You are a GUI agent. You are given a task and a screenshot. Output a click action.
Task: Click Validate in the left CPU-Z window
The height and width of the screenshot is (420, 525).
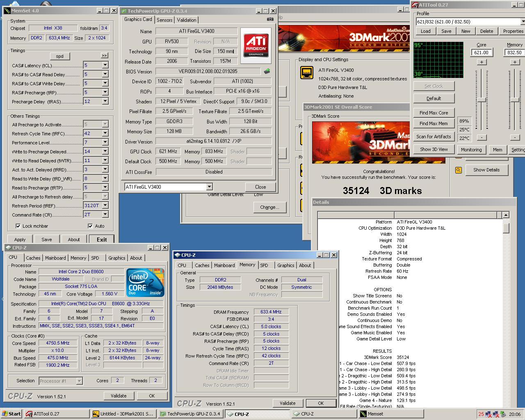click(119, 396)
